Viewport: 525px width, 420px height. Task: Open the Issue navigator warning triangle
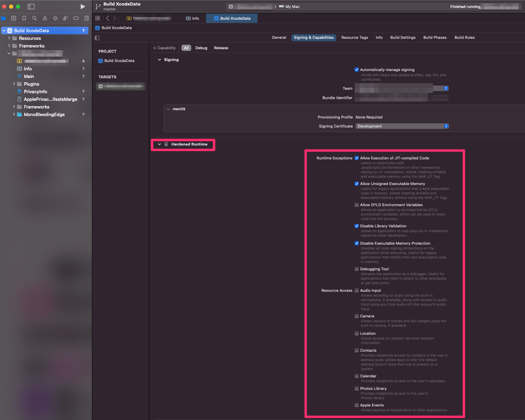pyautogui.click(x=45, y=18)
